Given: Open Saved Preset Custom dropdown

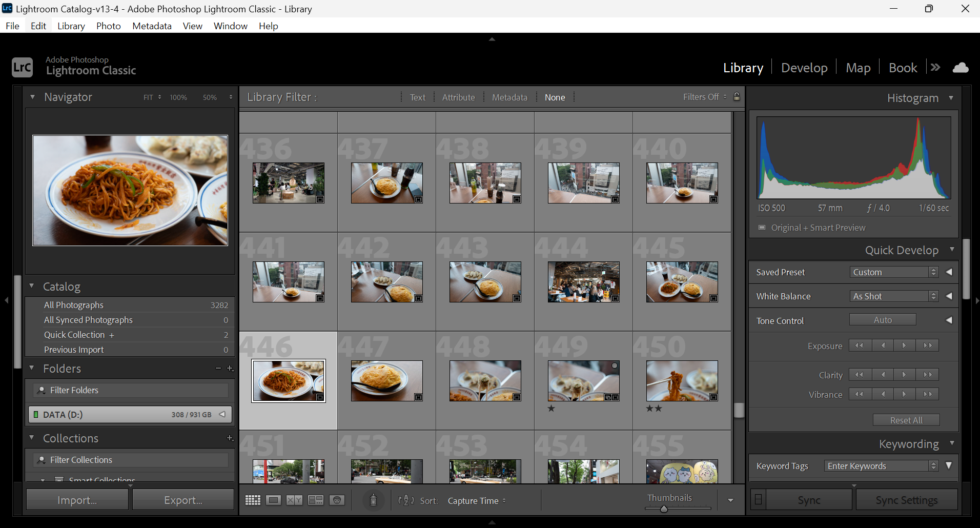Looking at the screenshot, I should point(894,272).
